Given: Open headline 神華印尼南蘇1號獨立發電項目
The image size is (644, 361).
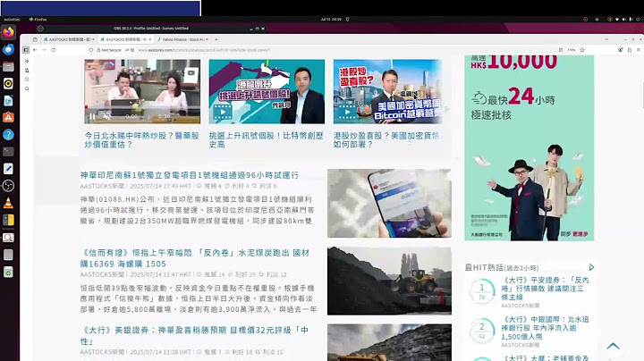Looking at the screenshot, I should [190, 175].
